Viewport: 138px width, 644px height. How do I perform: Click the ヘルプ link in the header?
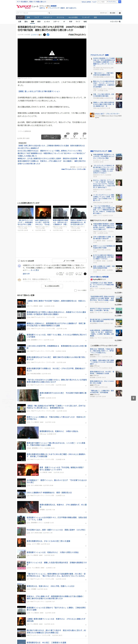(94, 2)
